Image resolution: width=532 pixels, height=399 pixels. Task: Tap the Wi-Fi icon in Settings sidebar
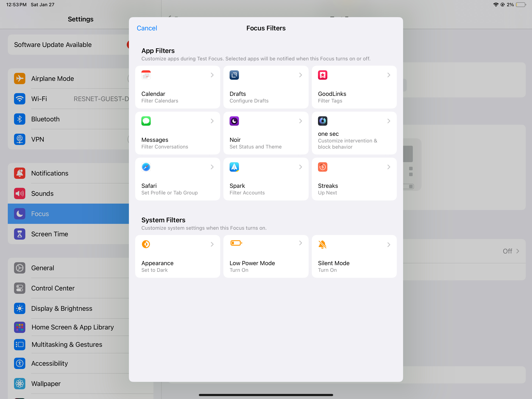(x=20, y=99)
